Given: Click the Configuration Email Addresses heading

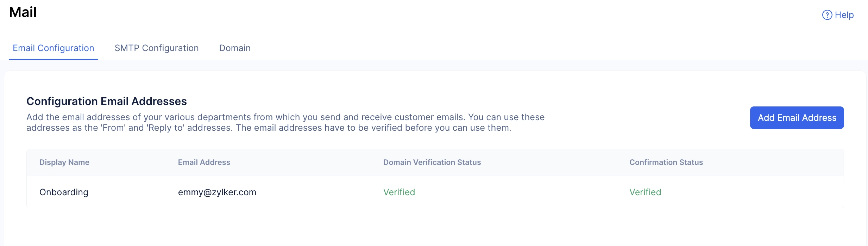Looking at the screenshot, I should coord(107,101).
